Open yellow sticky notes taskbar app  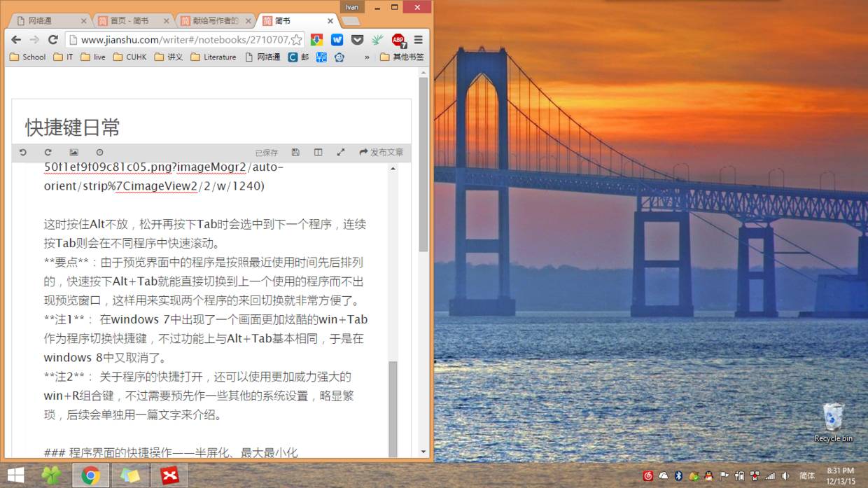coord(130,475)
